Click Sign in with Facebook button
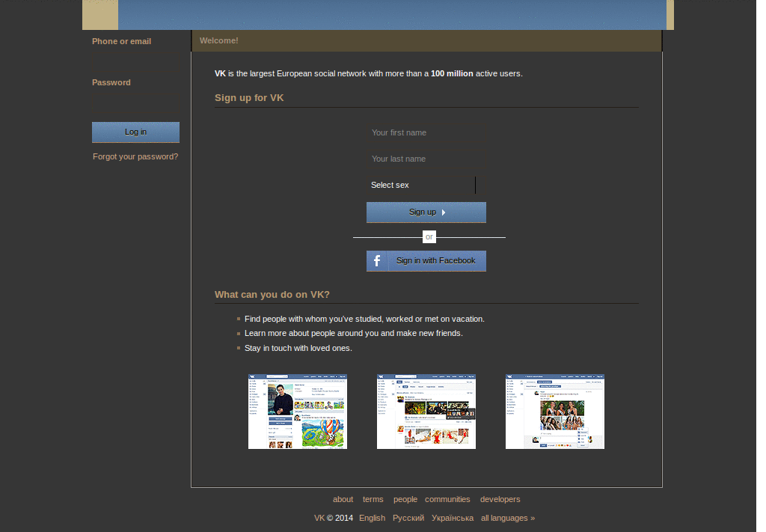This screenshot has height=532, width=766. click(426, 261)
